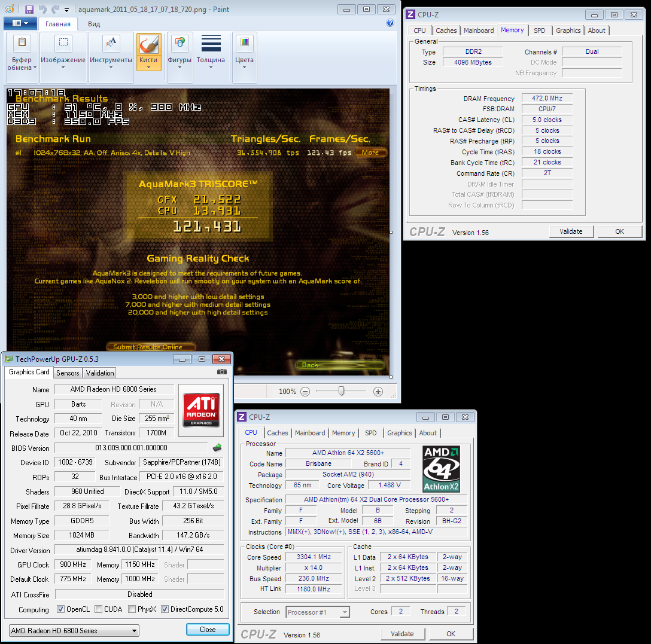Click the BIOS save chip icon in GPU-Z

coord(217,448)
